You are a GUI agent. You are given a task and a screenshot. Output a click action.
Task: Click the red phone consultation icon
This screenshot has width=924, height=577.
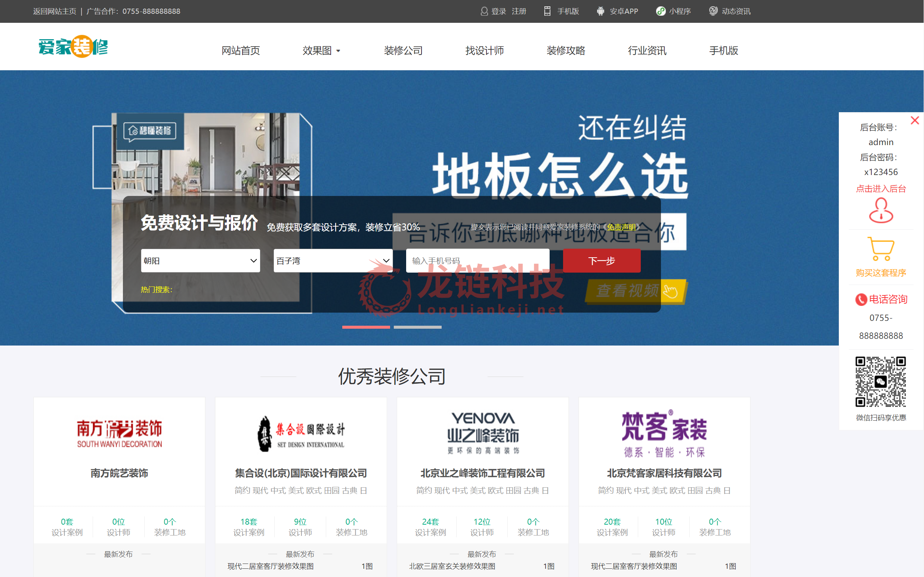tap(861, 300)
